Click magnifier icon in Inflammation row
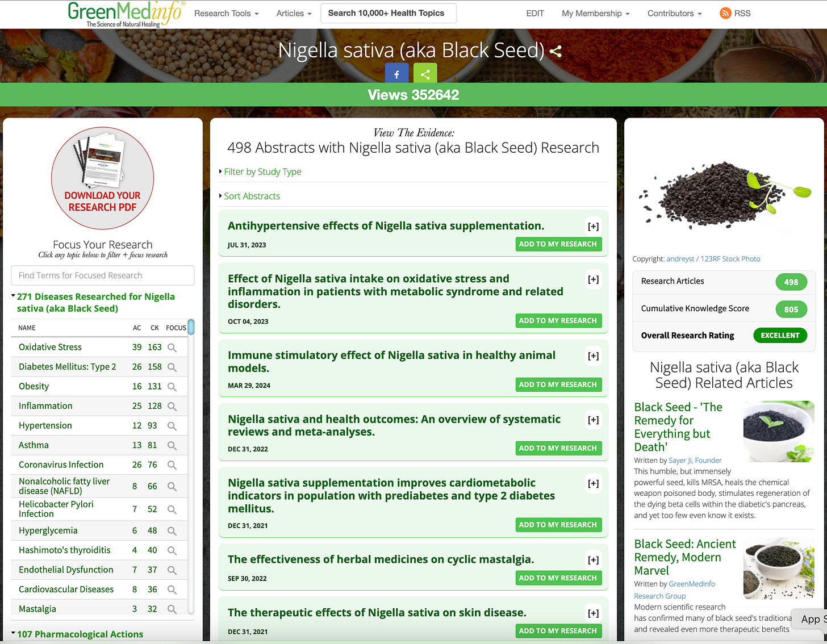The height and width of the screenshot is (644, 827). 172,407
